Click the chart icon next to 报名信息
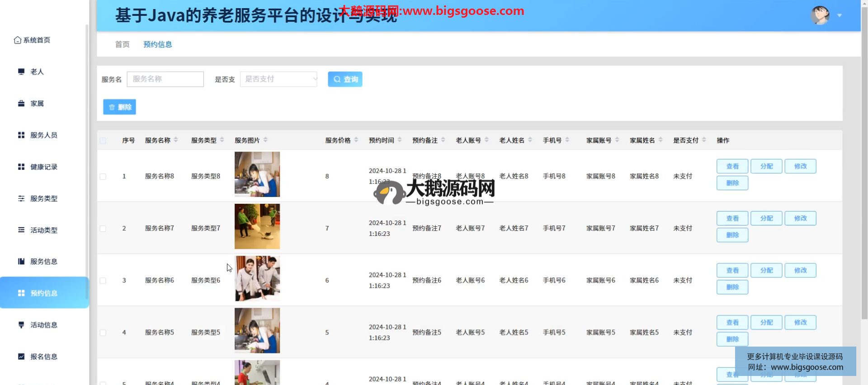 point(21,357)
